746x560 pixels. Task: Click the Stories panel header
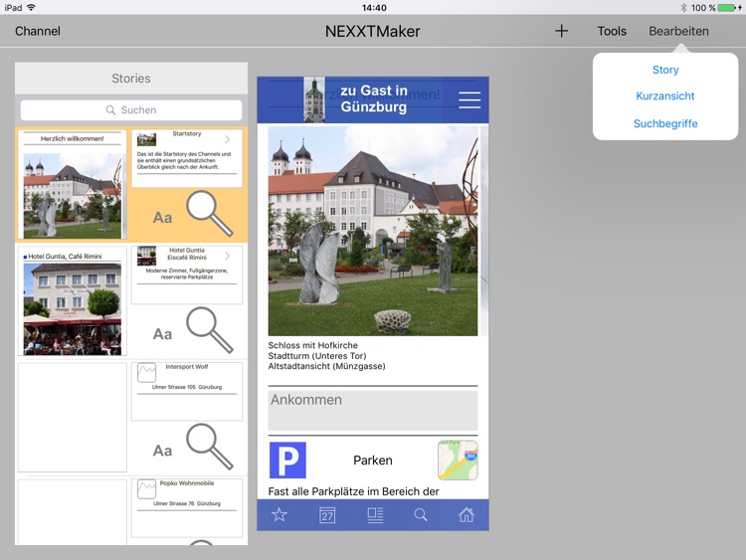click(x=131, y=78)
